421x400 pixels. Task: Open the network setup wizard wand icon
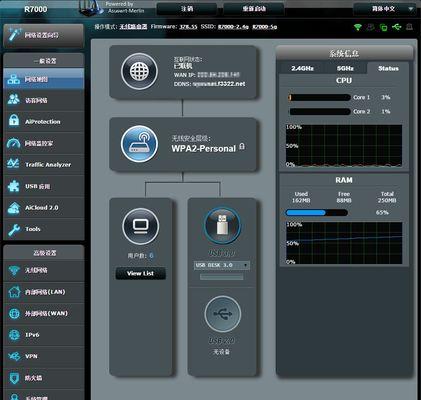coord(14,35)
